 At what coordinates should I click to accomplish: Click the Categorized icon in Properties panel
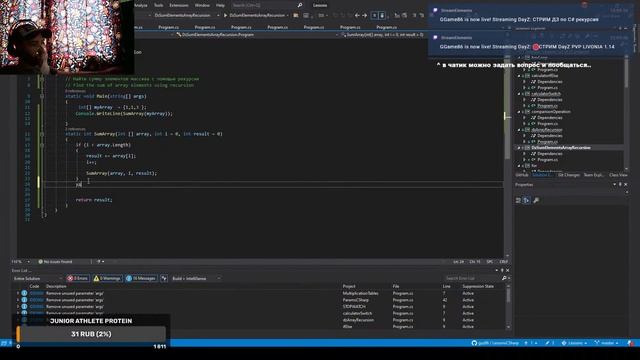coord(518,200)
